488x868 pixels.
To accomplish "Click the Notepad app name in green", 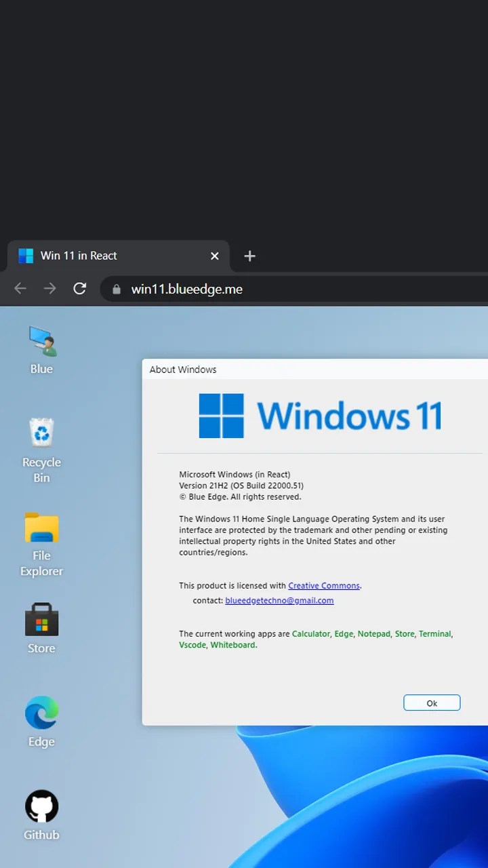I will 374,634.
